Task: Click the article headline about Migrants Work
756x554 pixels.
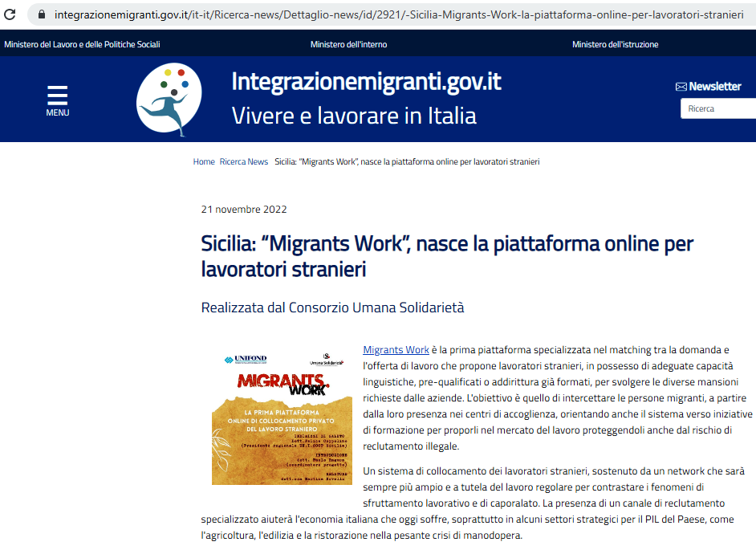Action: pyautogui.click(x=447, y=256)
